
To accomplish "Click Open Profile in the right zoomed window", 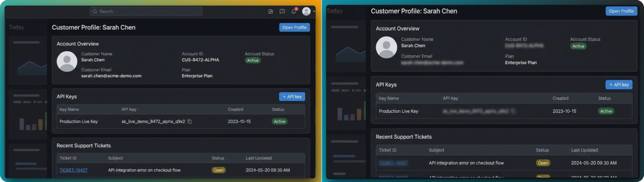I will 621,11.
